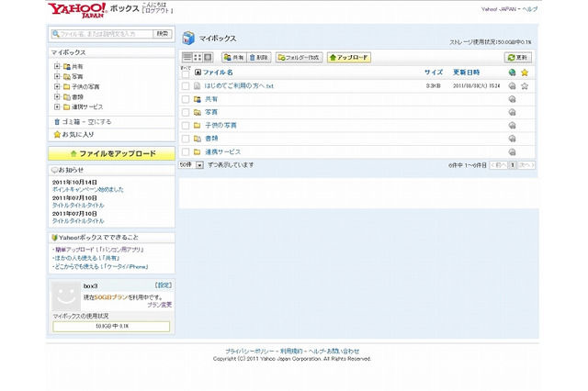Viewport: 588px width, 391px height.
Task: Click the 削除 delete toolbar button
Action: 259,57
